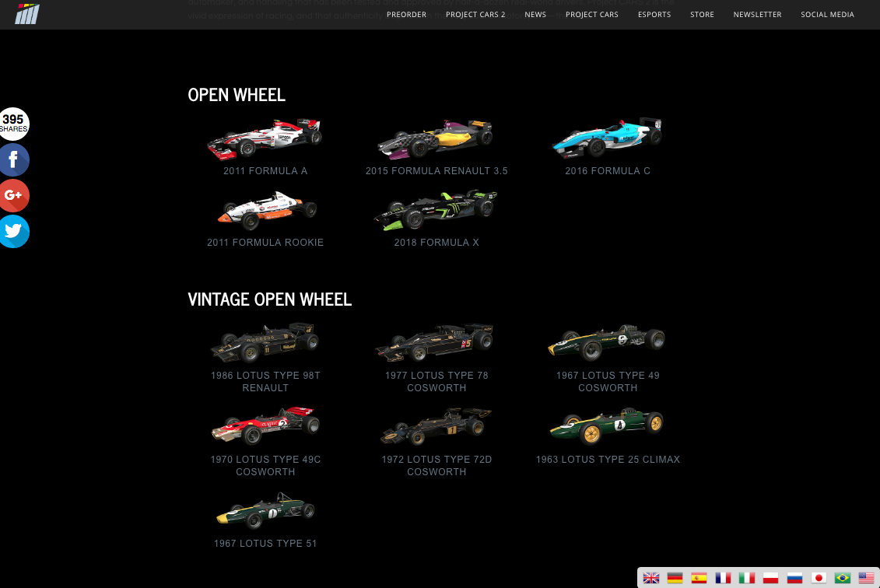880x588 pixels.
Task: Click the 'VINTAGE OPEN WHEEL' section heading
Action: 269,299
